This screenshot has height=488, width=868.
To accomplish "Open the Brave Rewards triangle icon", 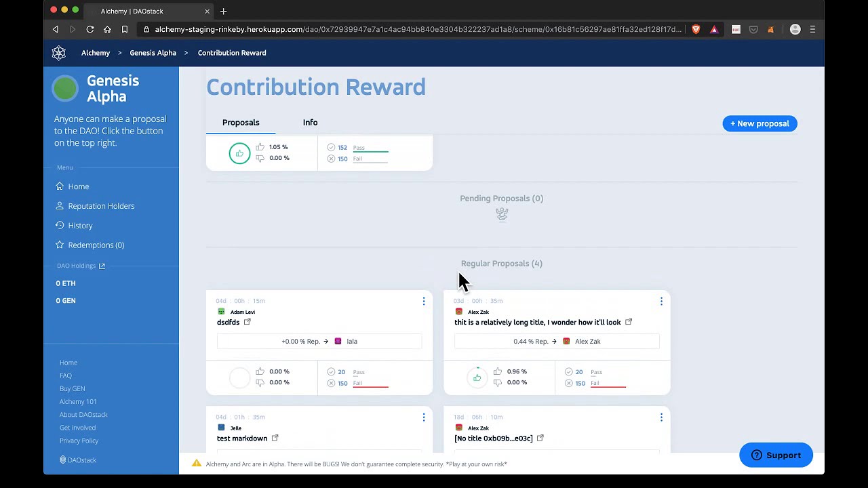I will (714, 29).
